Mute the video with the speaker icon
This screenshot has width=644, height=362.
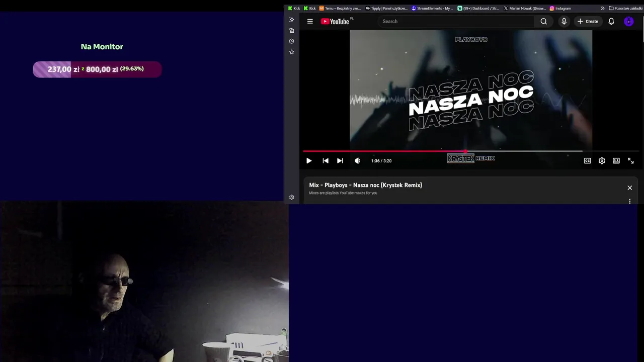(357, 161)
